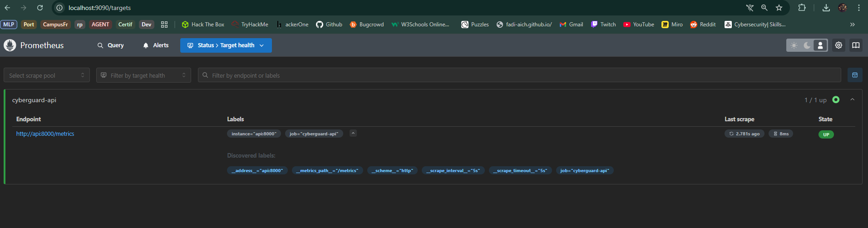Open Github bookmark
Viewport: 868px width, 228px height.
coord(329,25)
